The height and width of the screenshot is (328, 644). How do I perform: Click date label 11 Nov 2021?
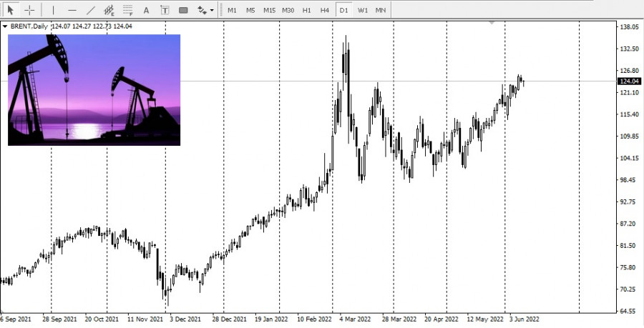[x=145, y=319]
